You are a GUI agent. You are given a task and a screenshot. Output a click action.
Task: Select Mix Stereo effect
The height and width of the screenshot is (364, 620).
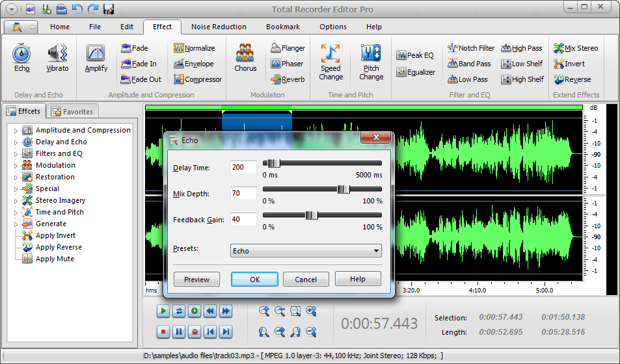click(x=575, y=48)
